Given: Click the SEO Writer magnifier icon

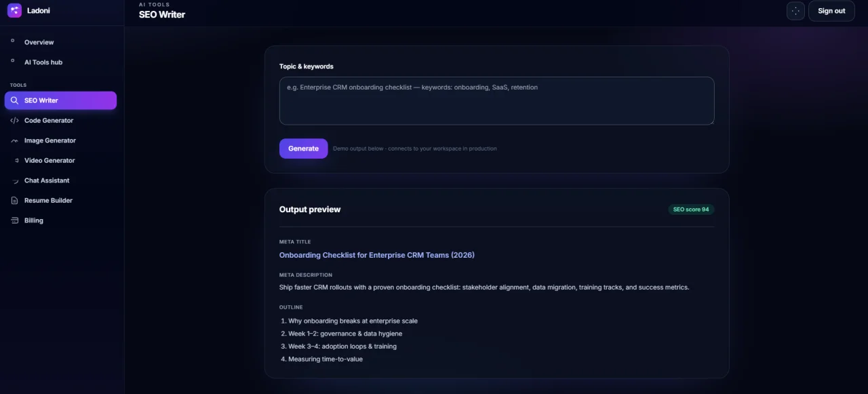Looking at the screenshot, I should 14,100.
